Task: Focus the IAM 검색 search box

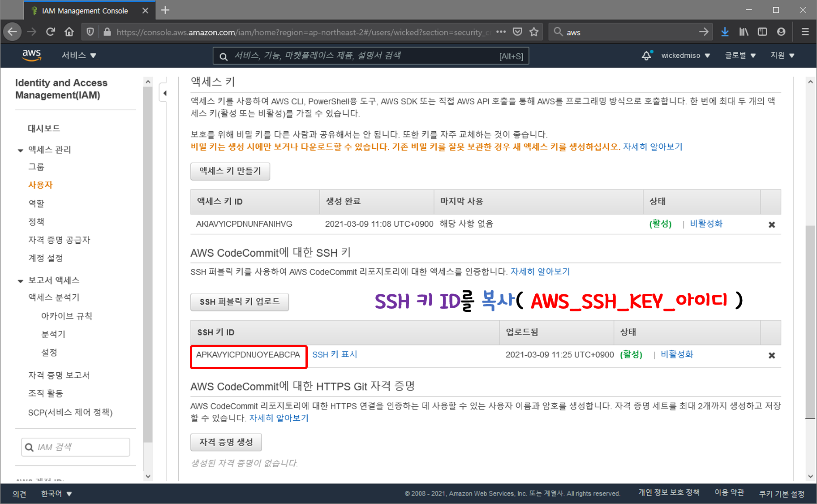Action: point(76,447)
